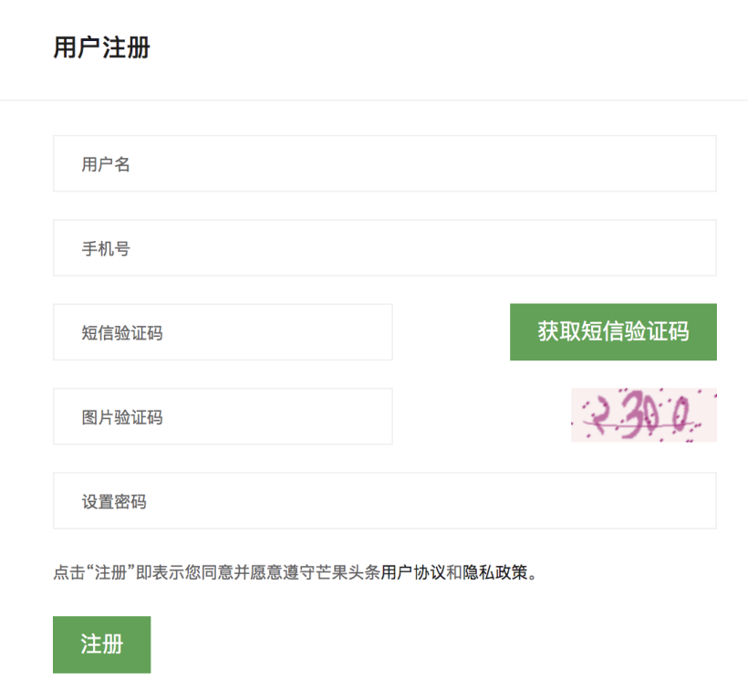Image resolution: width=748 pixels, height=700 pixels.
Task: Click the green 获取短信验证码 button
Action: tap(613, 332)
